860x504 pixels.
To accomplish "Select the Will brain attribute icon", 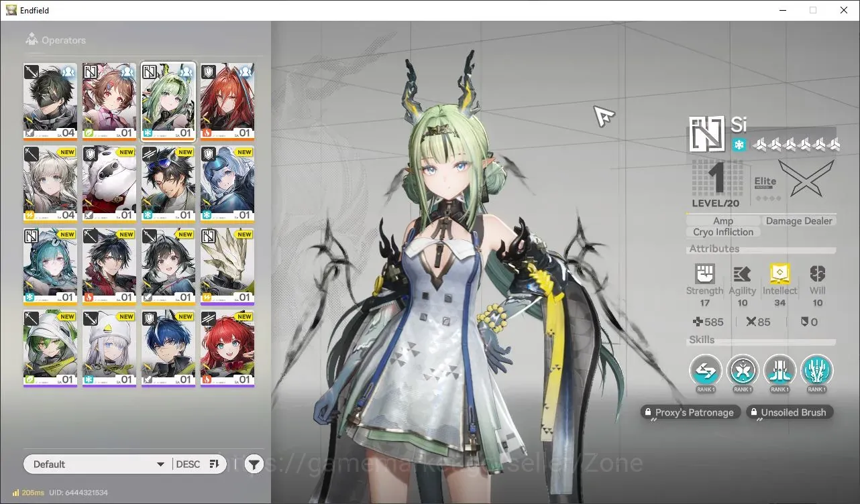I will coord(817,273).
